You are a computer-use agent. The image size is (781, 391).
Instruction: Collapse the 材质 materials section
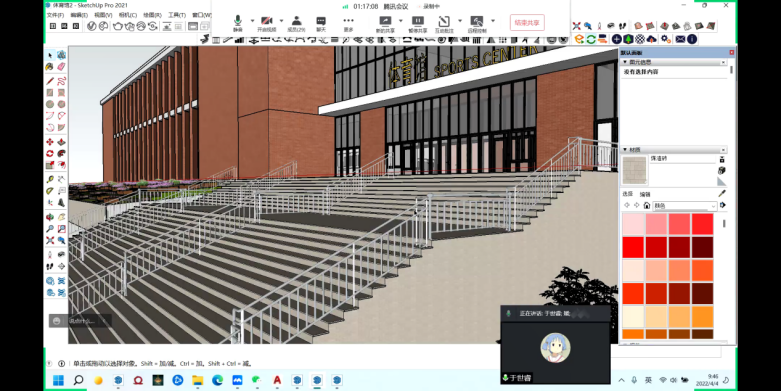(x=625, y=149)
